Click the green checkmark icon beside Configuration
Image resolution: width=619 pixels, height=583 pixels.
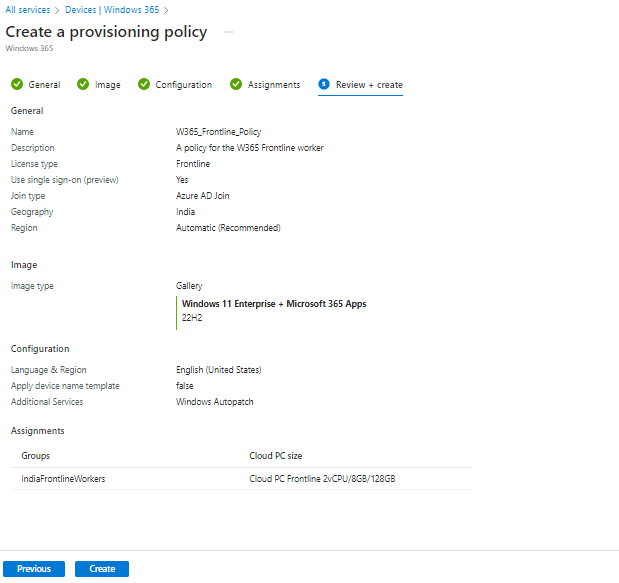point(144,84)
